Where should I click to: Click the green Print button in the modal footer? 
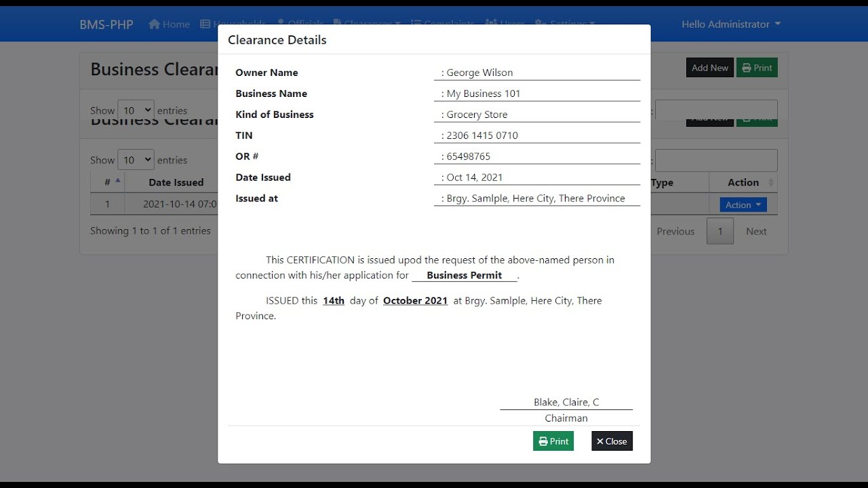553,441
